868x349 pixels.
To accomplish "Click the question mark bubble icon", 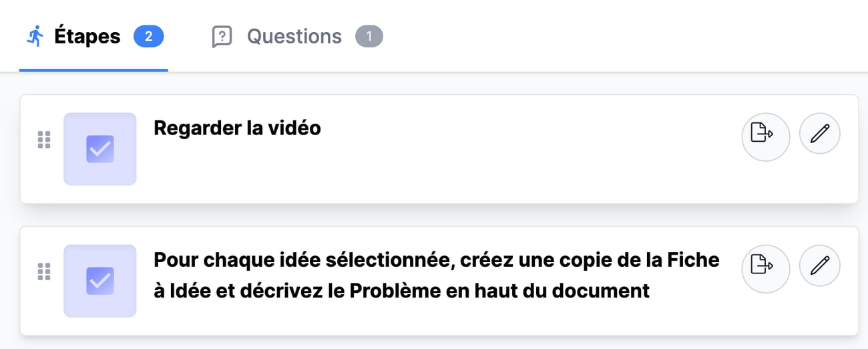I will tap(222, 36).
